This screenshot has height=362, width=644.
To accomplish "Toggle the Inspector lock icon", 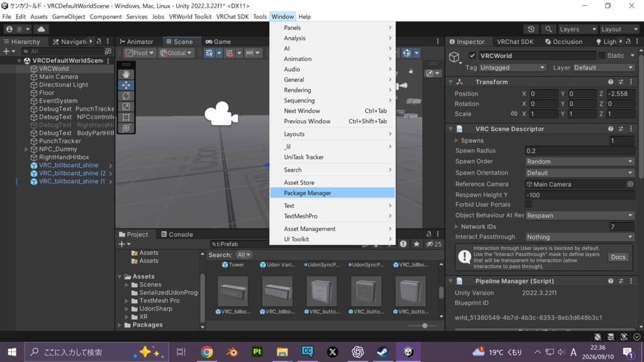I will click(x=628, y=41).
